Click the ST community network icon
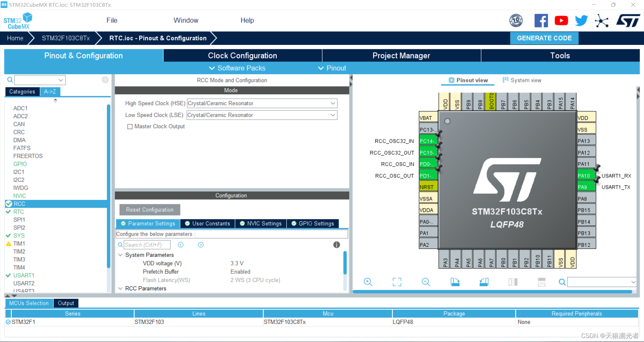Screen dimensions: 644x342 tap(602, 21)
